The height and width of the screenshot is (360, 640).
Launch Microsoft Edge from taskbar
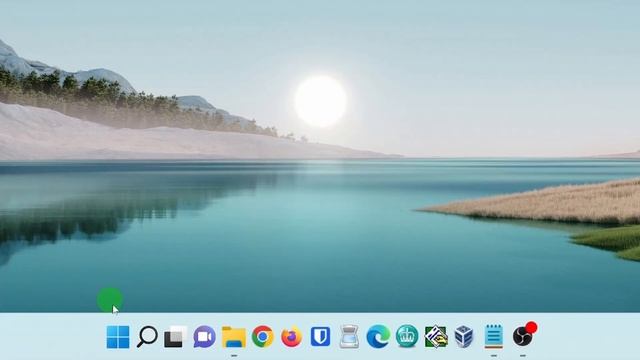[x=378, y=337]
